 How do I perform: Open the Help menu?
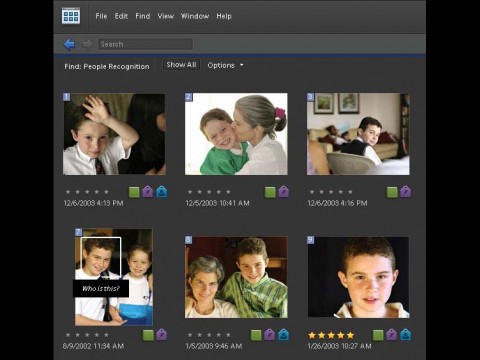click(224, 16)
